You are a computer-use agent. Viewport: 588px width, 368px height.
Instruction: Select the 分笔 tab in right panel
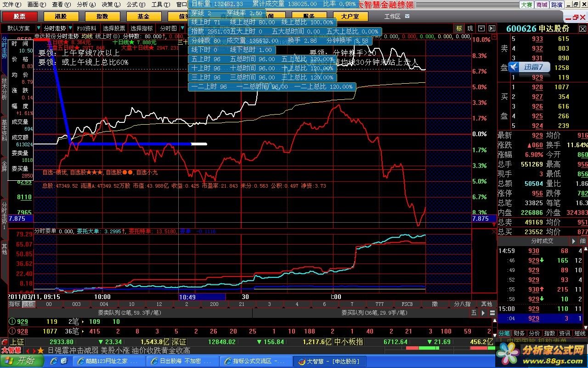click(x=505, y=333)
